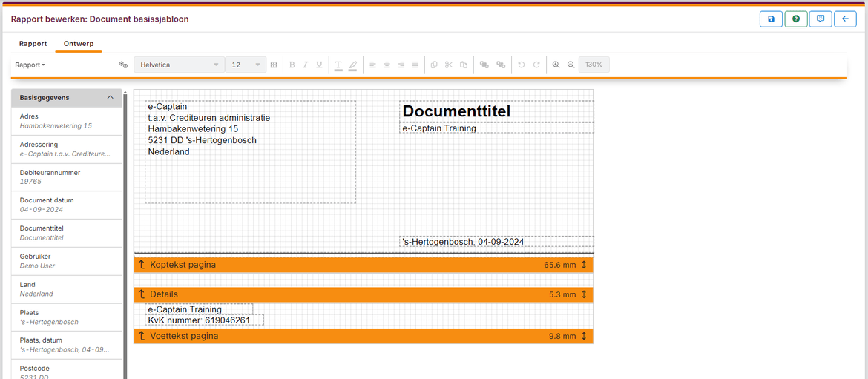Select the Plaats, datum field item
Image resolution: width=868 pixels, height=379 pixels.
coord(67,345)
